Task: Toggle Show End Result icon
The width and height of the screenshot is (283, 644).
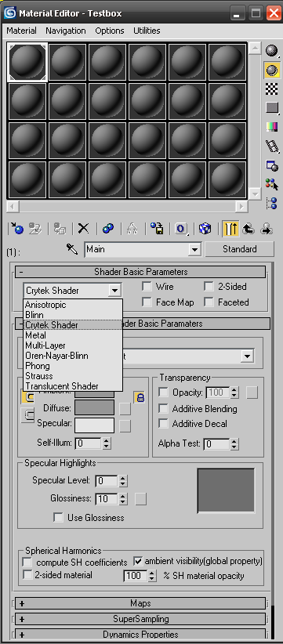Action: click(230, 228)
